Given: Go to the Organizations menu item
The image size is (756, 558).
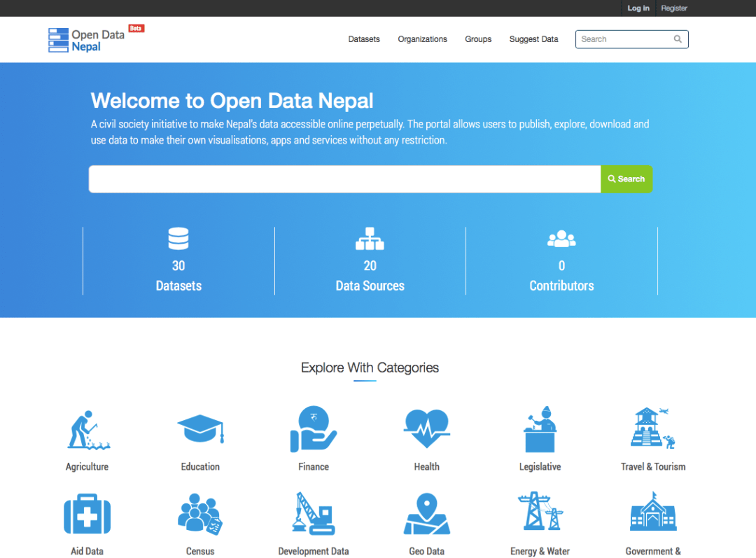Looking at the screenshot, I should [422, 39].
